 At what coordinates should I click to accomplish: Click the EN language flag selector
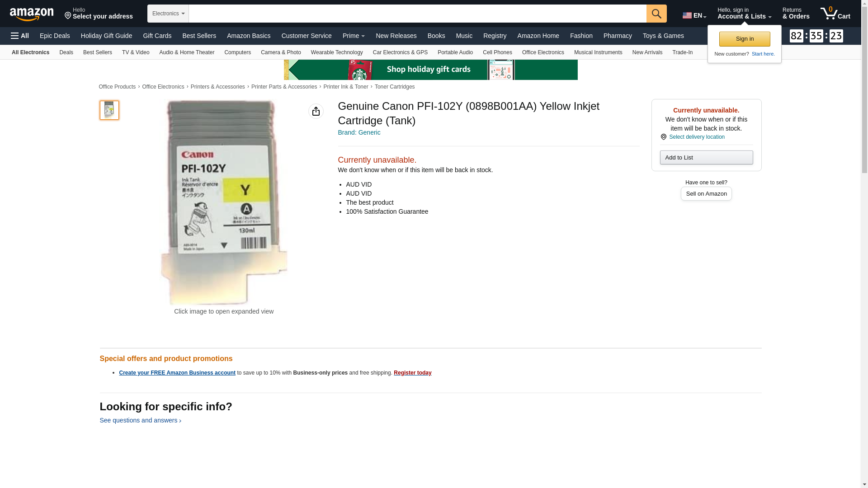pos(694,15)
